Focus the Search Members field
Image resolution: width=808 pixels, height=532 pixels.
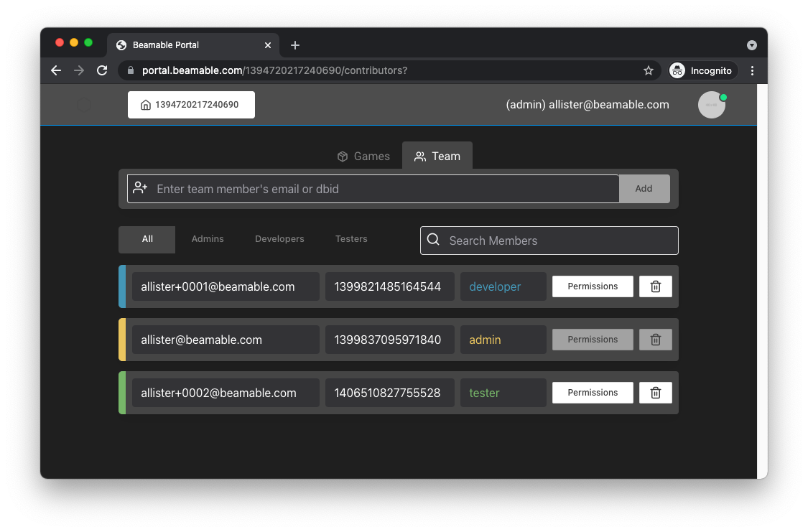click(549, 241)
